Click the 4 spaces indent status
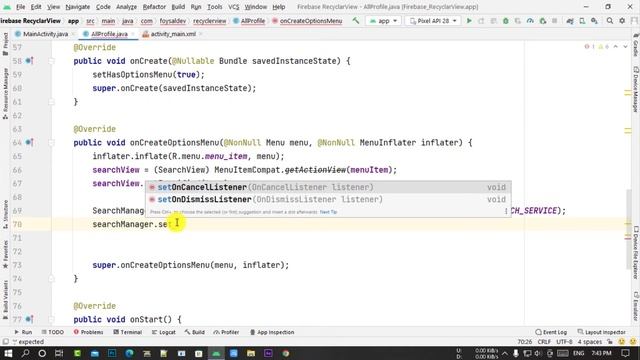Screen dimensions: 640x360 (x=590, y=342)
